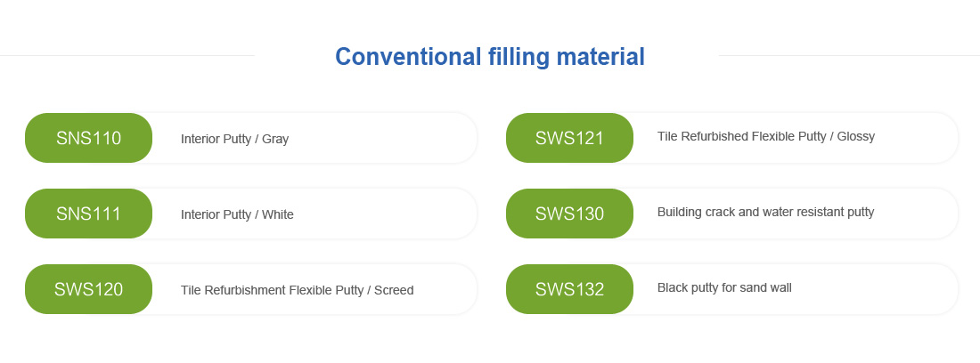
Task: Click Black putty for sand wall
Action: click(724, 287)
